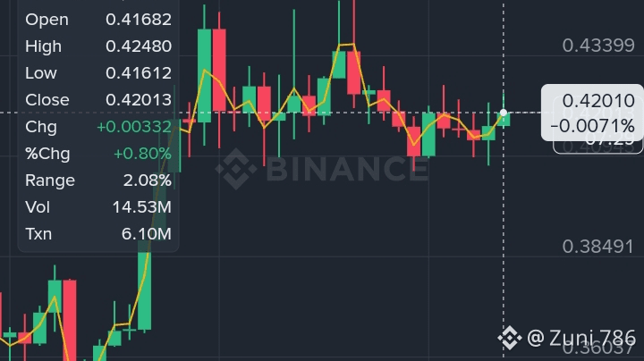The height and width of the screenshot is (361, 644).
Task: Select the white crosshair dot on the chart
Action: (x=504, y=113)
